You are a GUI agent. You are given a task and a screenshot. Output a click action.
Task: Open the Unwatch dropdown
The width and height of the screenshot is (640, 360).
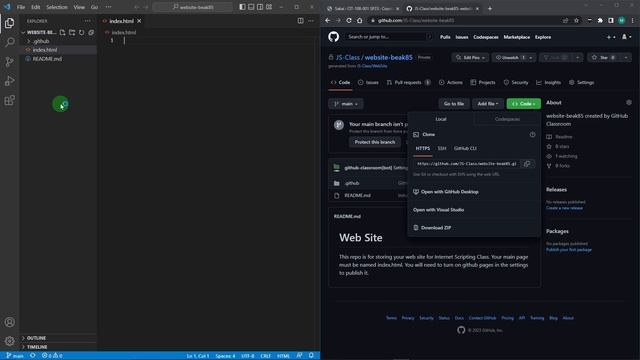pyautogui.click(x=514, y=58)
